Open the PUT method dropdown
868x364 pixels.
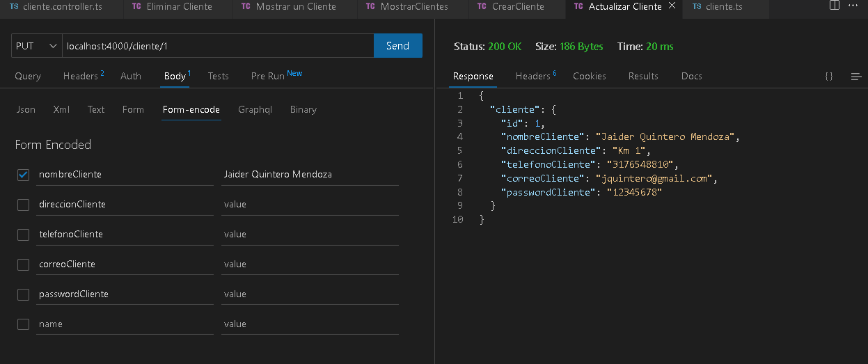[36, 46]
